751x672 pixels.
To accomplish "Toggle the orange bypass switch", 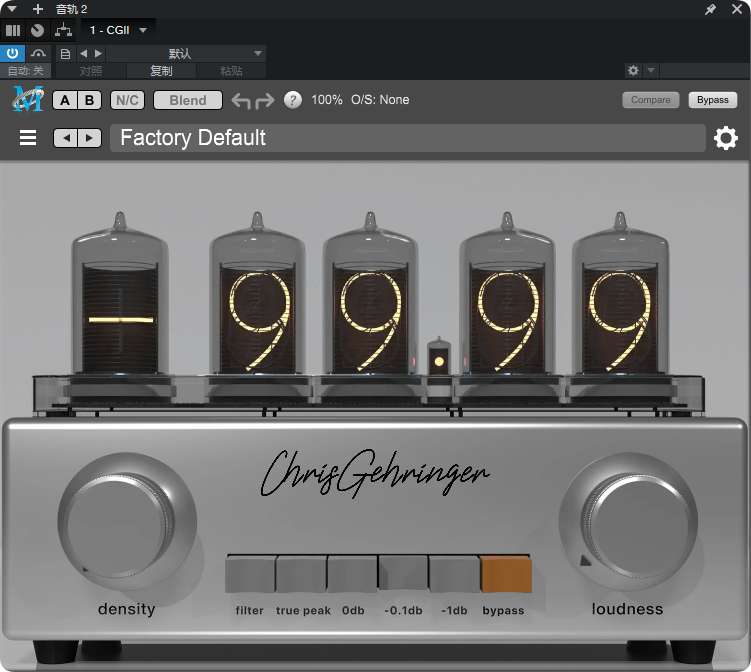I will (x=506, y=573).
